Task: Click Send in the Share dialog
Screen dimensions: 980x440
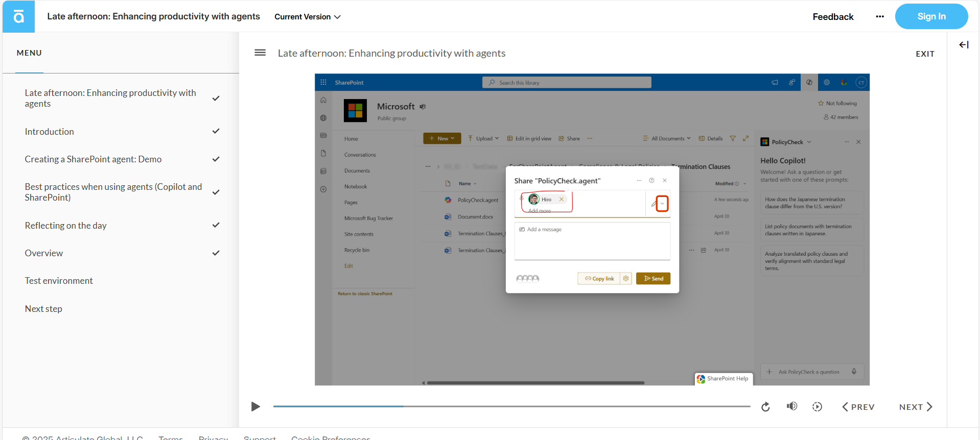Action: [653, 278]
